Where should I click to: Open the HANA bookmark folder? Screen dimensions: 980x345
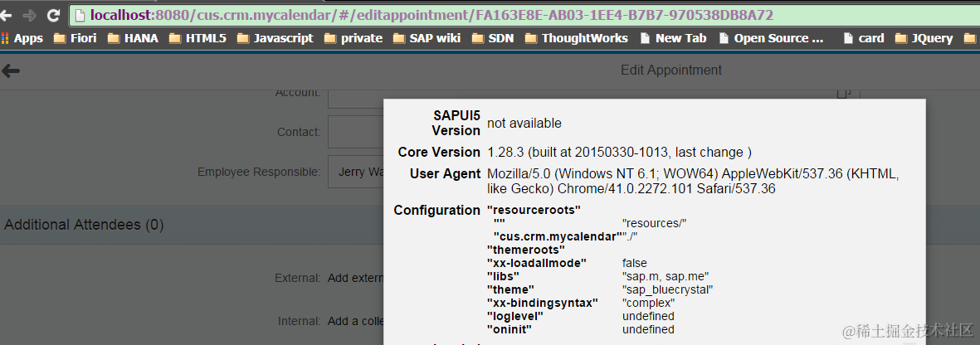(x=133, y=38)
